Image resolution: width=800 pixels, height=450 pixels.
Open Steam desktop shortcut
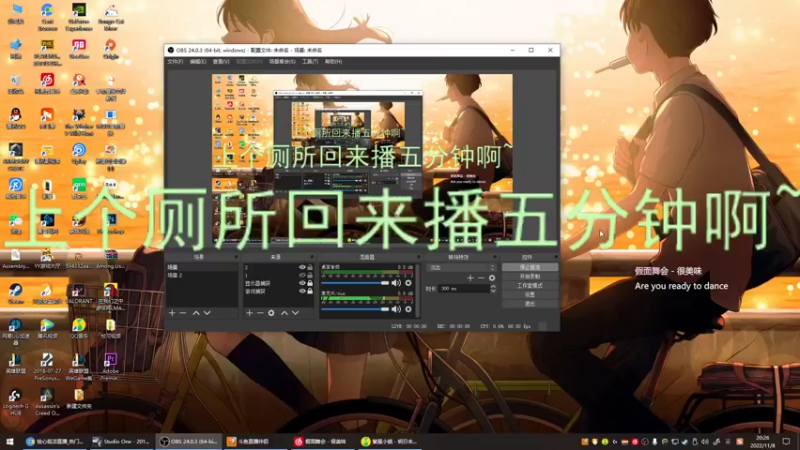15,295
